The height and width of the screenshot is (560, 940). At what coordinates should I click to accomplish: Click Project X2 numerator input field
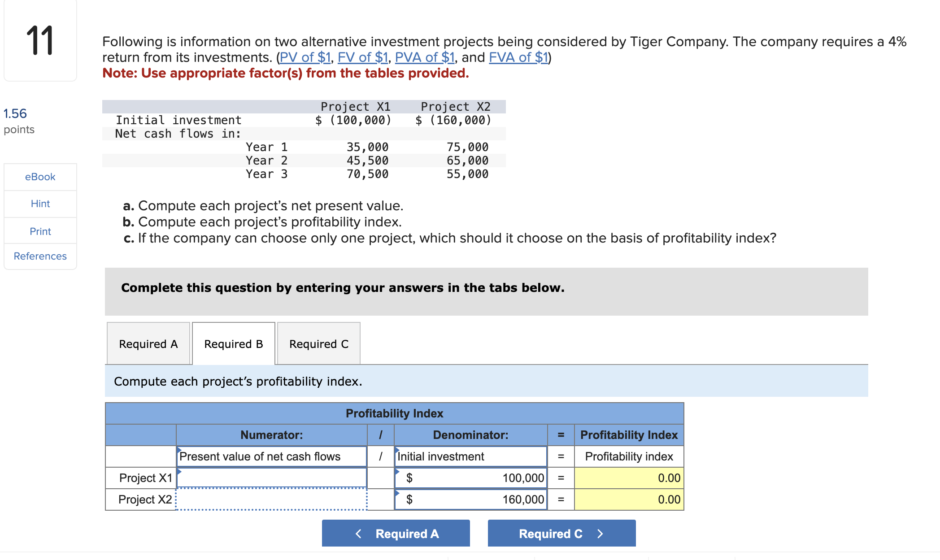pyautogui.click(x=271, y=499)
